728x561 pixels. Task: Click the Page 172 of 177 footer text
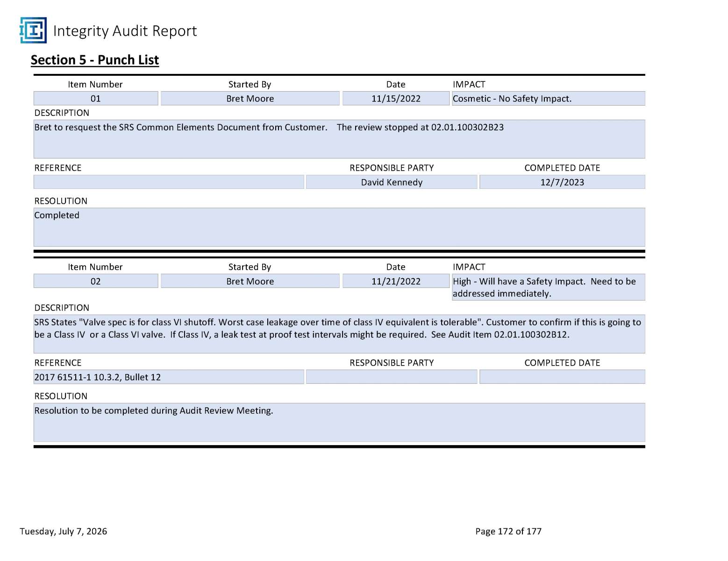pyautogui.click(x=508, y=531)
